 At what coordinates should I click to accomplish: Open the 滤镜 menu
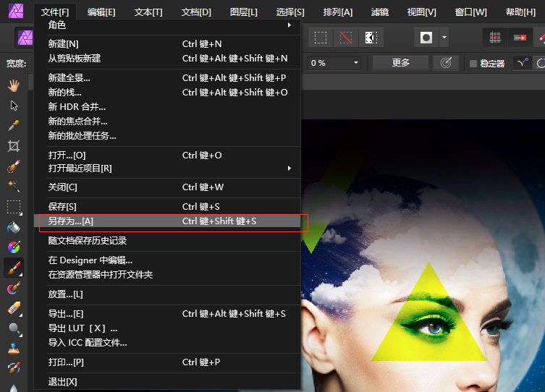coord(379,12)
